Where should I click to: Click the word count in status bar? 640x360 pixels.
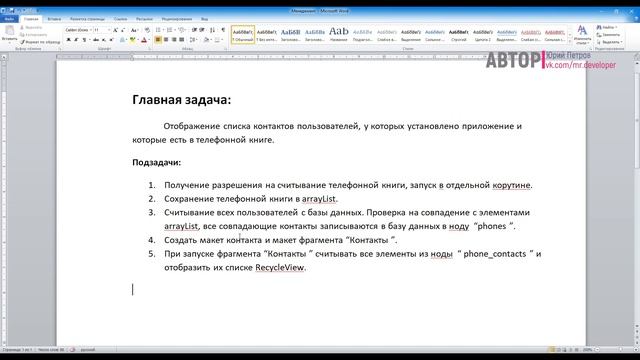pyautogui.click(x=51, y=350)
